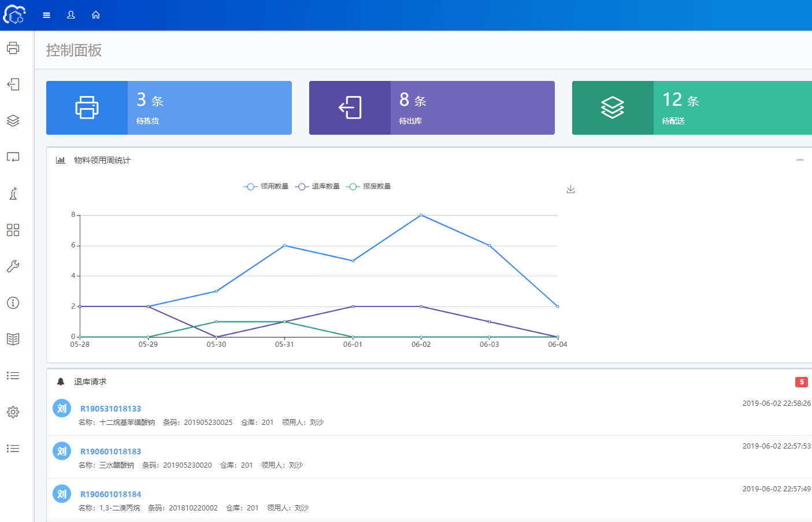Toggle the hamburger menu in header

pyautogui.click(x=47, y=15)
